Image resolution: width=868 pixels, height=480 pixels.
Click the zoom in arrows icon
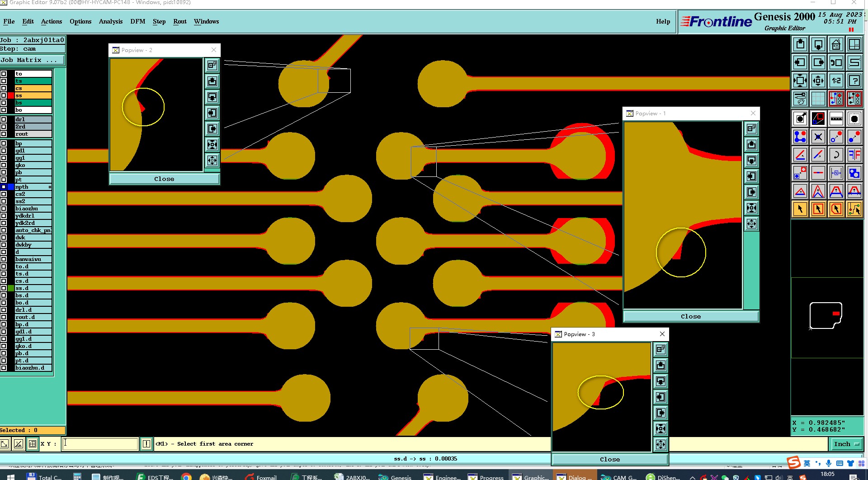pos(800,81)
